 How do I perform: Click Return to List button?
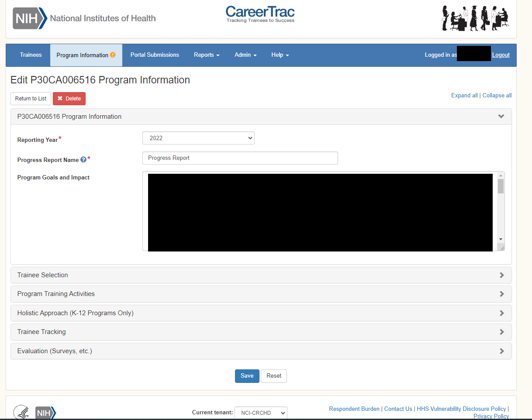tap(31, 99)
